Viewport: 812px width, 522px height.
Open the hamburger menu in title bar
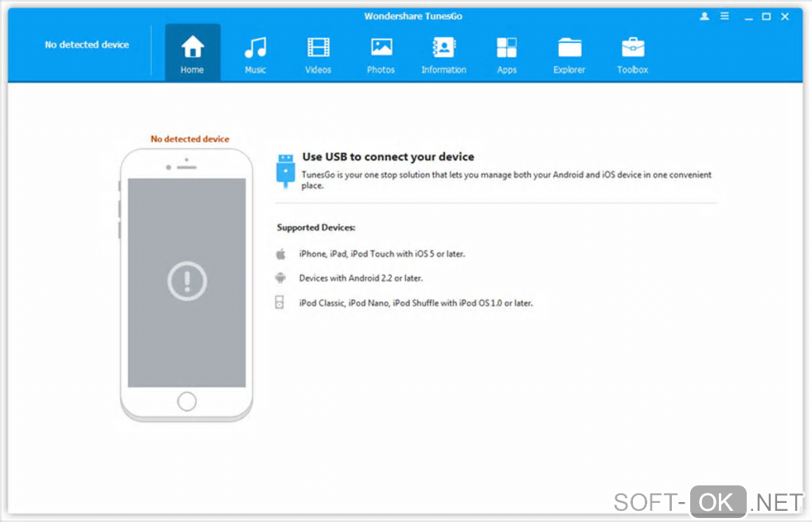point(724,16)
